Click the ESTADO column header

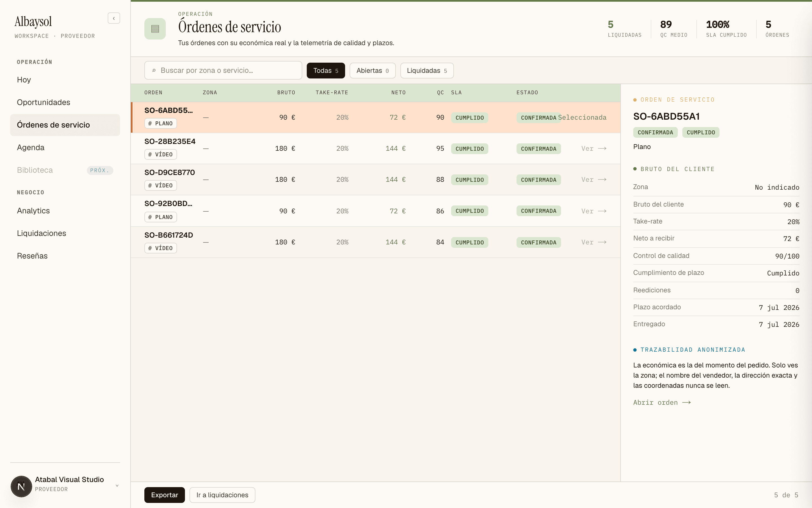527,92
